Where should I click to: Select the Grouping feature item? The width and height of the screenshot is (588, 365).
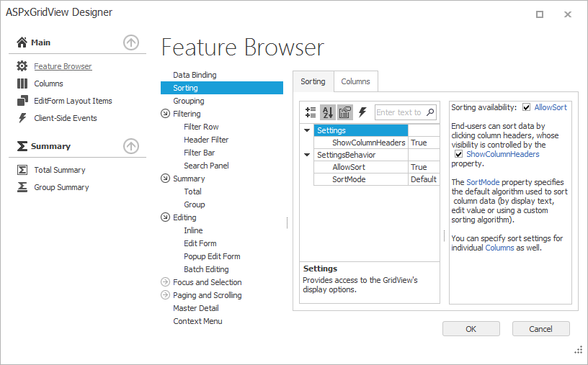189,101
